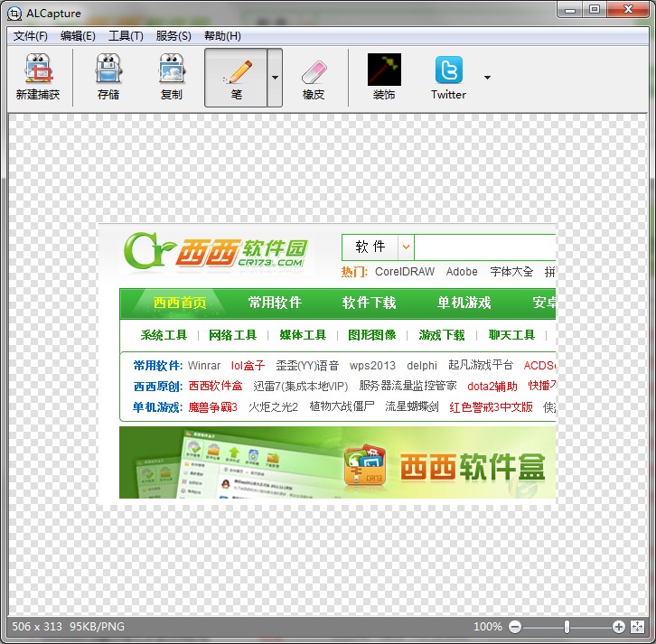Open the 帮助(H) menu
The height and width of the screenshot is (644, 656).
pos(222,36)
